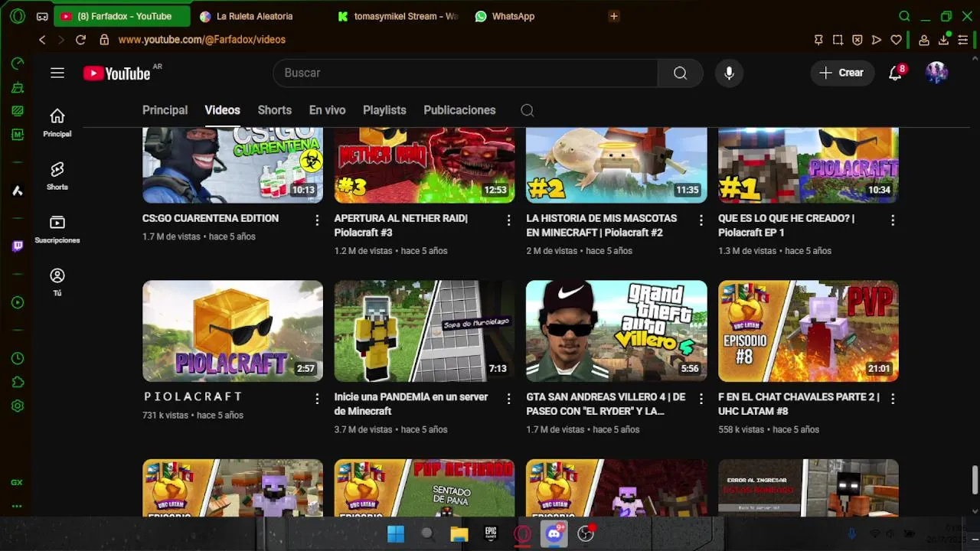This screenshot has height=551, width=980.
Task: Switch to the WhatsApp browser tab
Action: click(536, 16)
